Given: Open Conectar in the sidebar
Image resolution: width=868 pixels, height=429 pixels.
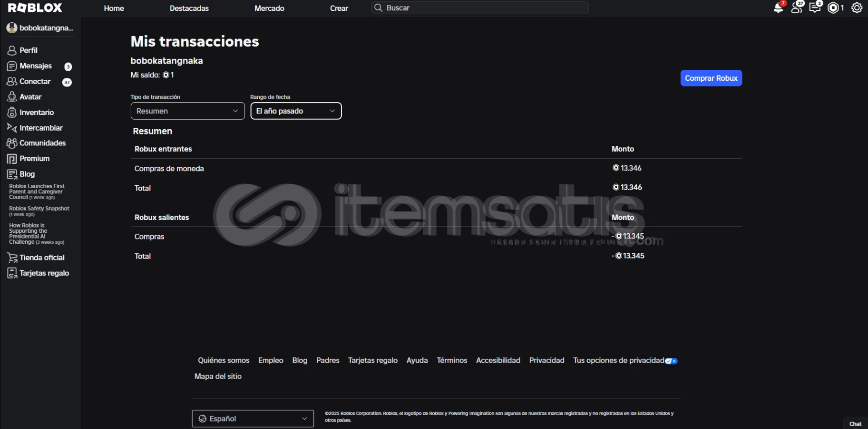Looking at the screenshot, I should (35, 82).
